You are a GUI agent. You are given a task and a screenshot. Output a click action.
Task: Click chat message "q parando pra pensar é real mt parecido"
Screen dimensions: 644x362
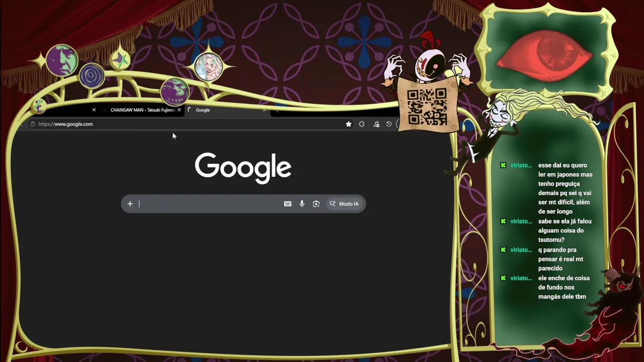pos(560,259)
